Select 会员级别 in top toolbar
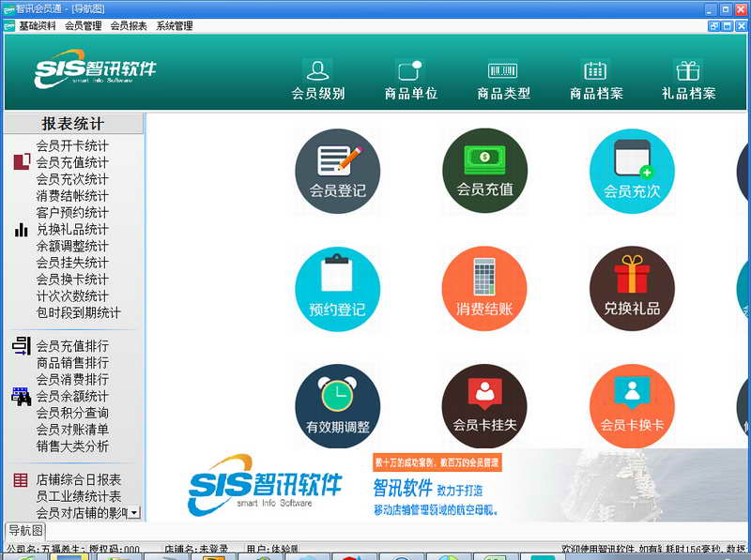This screenshot has height=560, width=751. coord(318,80)
